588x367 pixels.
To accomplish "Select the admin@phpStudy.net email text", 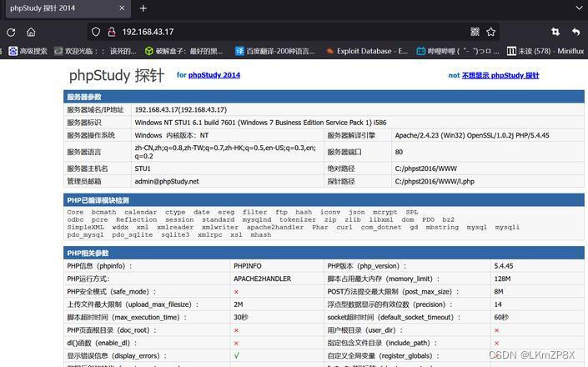I will tap(167, 182).
